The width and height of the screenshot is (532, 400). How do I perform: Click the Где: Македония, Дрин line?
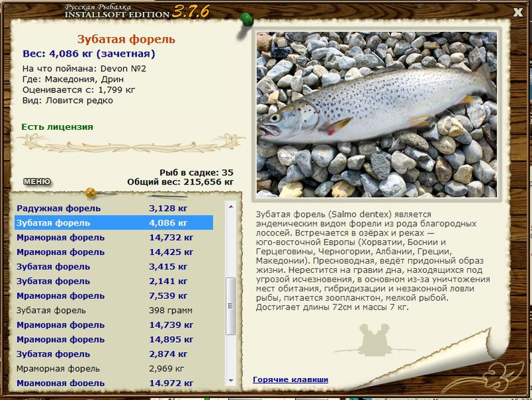pos(73,79)
